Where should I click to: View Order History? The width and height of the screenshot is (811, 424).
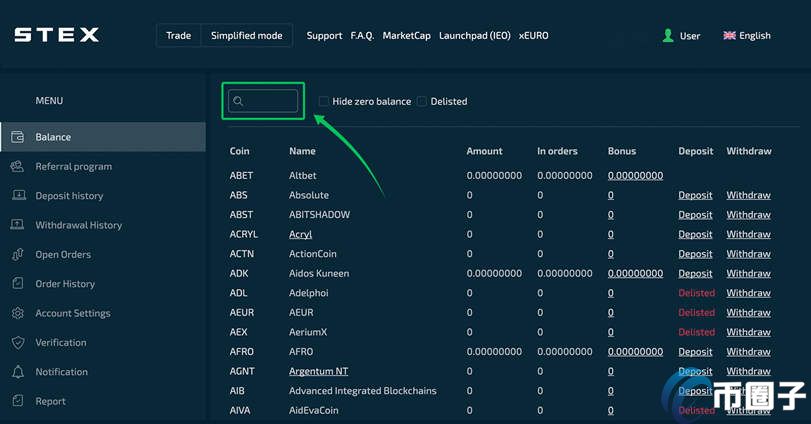[x=65, y=284]
